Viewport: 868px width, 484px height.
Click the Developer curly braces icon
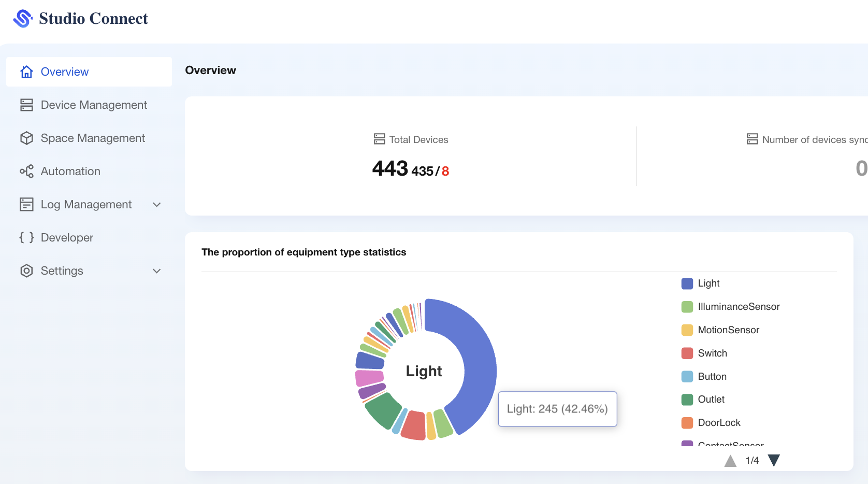click(x=26, y=238)
